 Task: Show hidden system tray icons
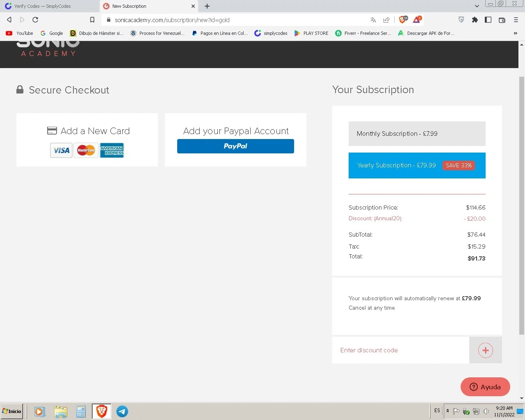point(447,411)
